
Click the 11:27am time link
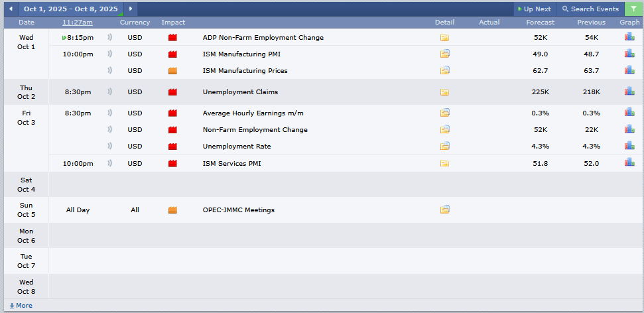(78, 23)
